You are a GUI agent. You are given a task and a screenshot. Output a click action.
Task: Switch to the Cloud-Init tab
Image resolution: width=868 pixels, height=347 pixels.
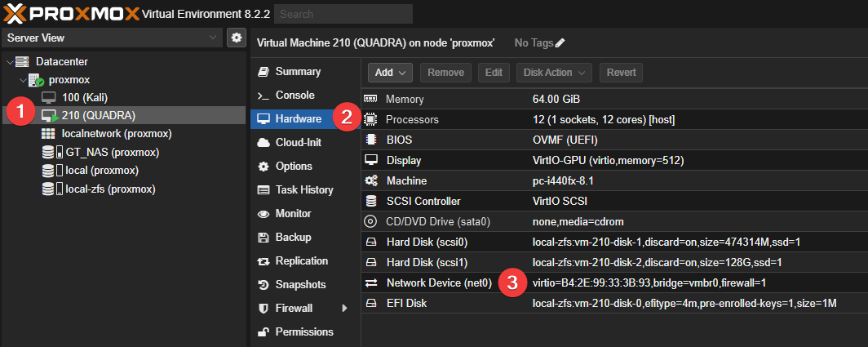coord(305,142)
